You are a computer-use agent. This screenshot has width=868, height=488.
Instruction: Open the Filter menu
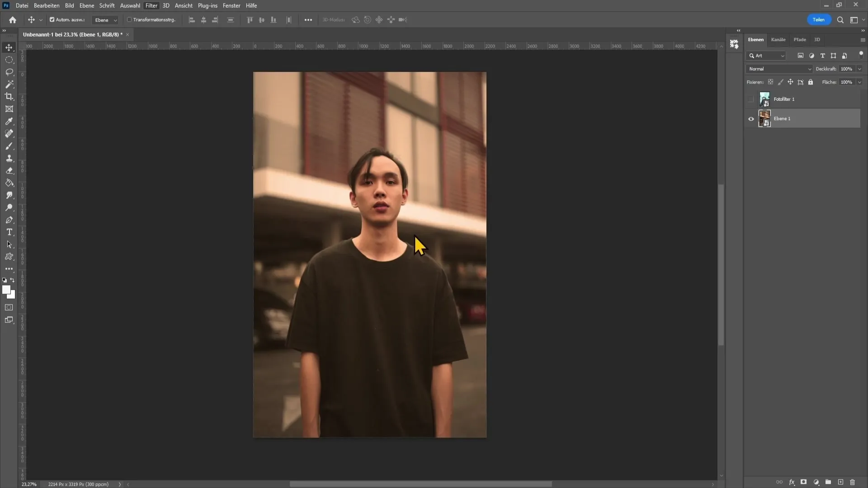pyautogui.click(x=151, y=5)
